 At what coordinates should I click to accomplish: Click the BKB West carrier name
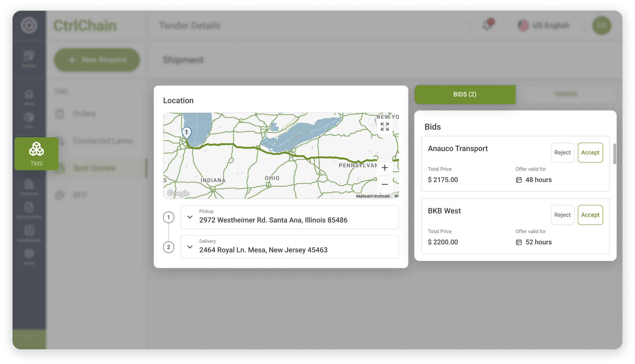(x=444, y=211)
